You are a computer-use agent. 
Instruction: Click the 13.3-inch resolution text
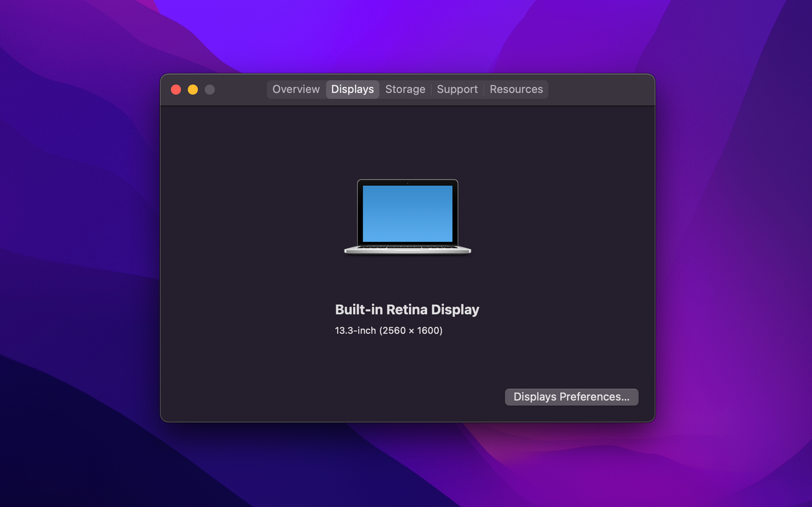click(388, 331)
